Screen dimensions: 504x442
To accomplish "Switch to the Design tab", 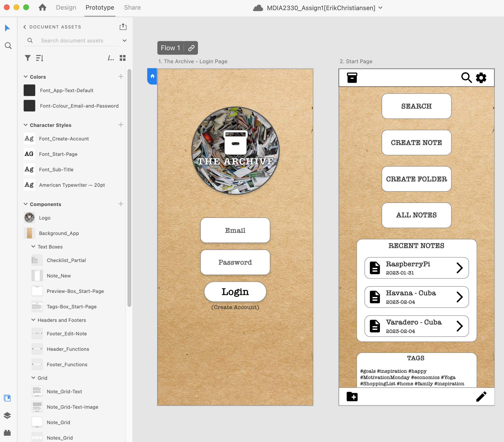I will 66,7.
